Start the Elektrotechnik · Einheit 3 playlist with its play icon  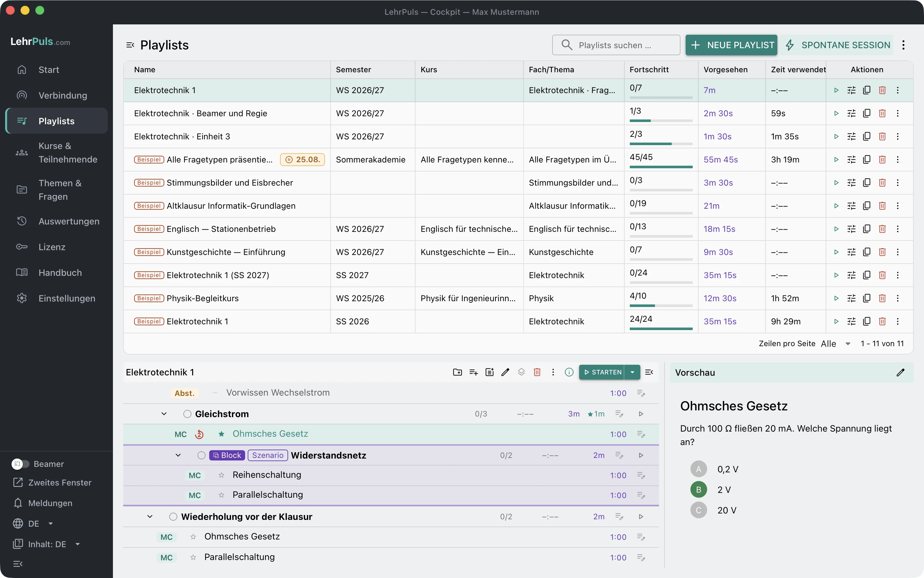pyautogui.click(x=836, y=136)
